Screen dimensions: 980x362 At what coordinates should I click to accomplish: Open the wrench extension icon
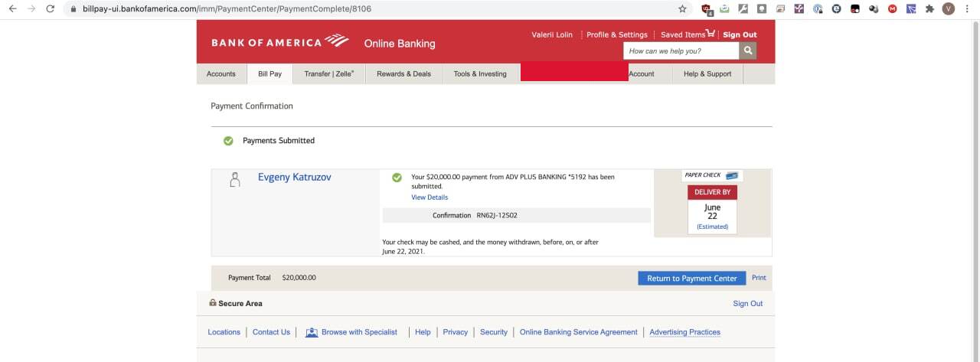743,9
